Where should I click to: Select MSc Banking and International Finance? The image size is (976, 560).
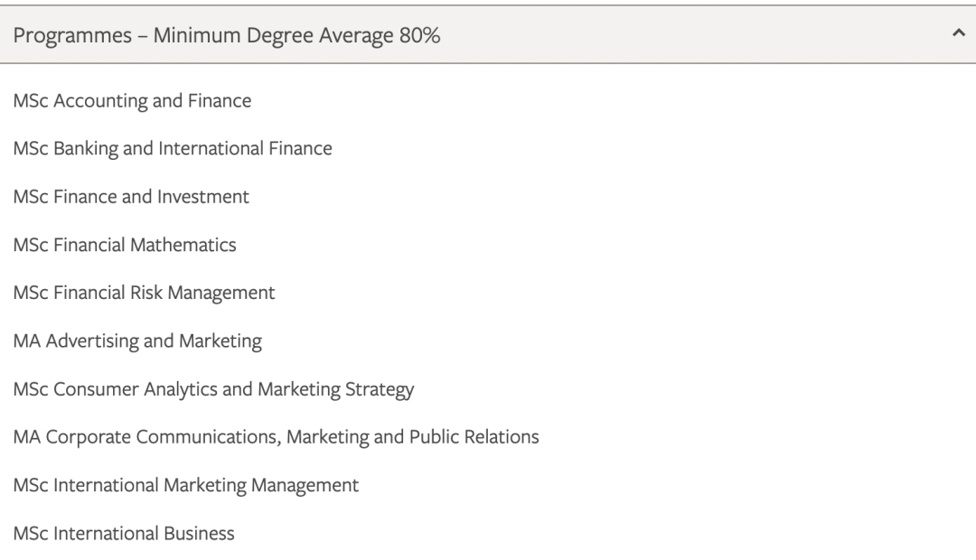point(173,148)
